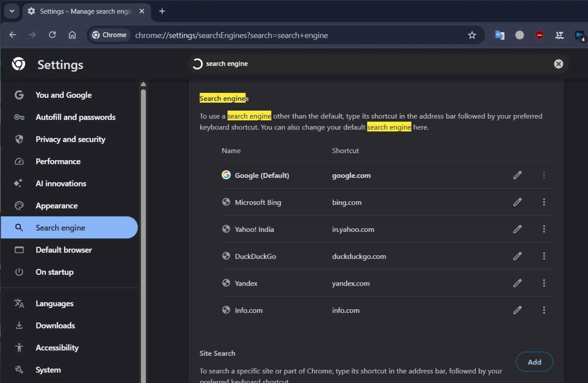Open more actions menu for Google (Default)
Viewport: 588px width, 383px height.
[544, 175]
